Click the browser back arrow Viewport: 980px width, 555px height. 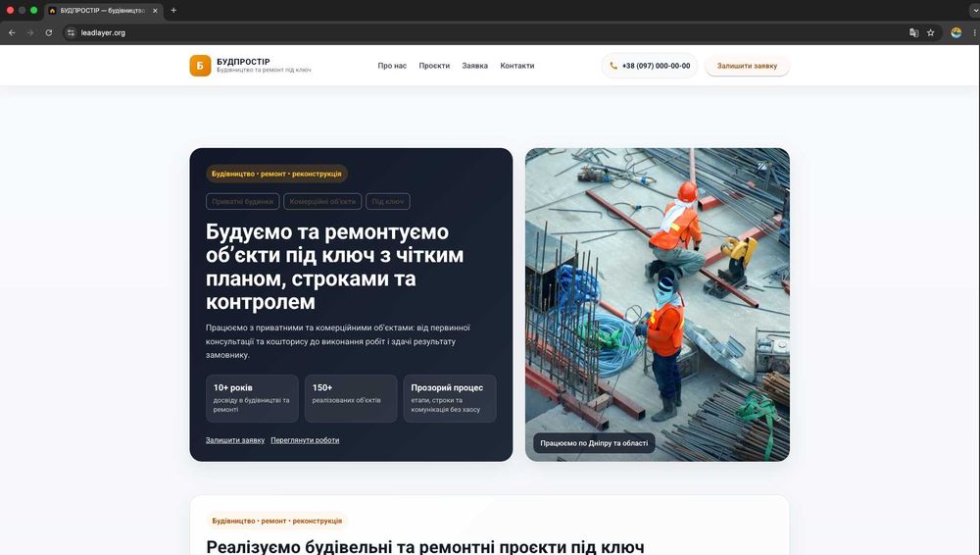pyautogui.click(x=12, y=32)
